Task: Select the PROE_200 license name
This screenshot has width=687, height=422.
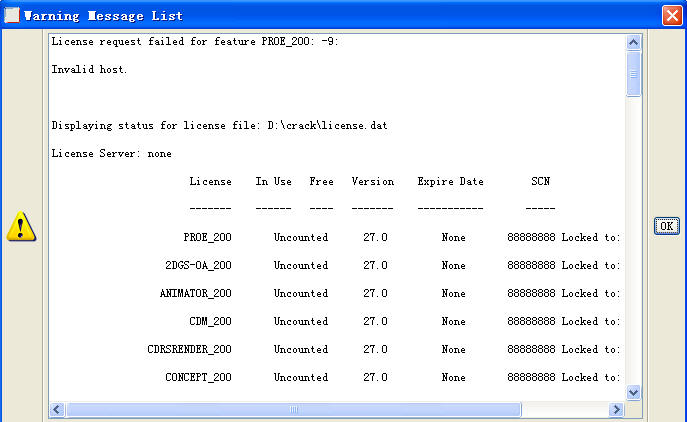Action: click(207, 238)
